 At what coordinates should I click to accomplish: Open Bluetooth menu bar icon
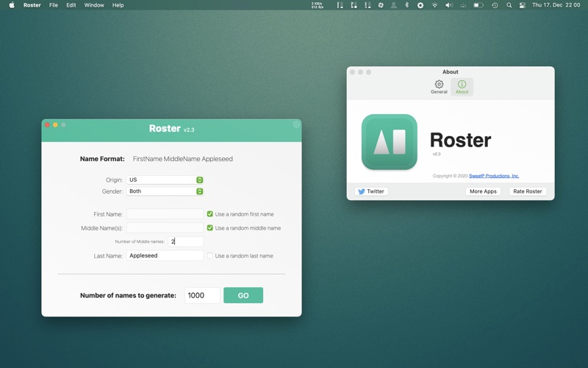[407, 5]
